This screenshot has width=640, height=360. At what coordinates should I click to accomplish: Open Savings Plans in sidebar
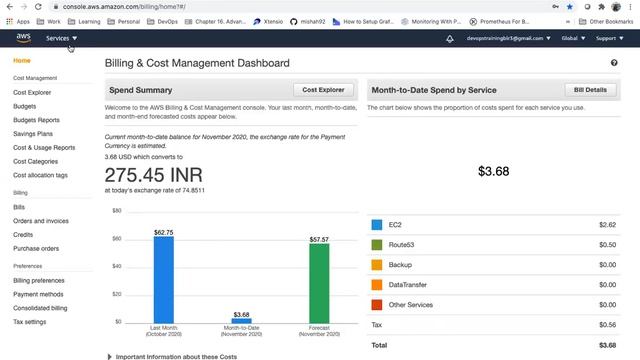tap(33, 134)
